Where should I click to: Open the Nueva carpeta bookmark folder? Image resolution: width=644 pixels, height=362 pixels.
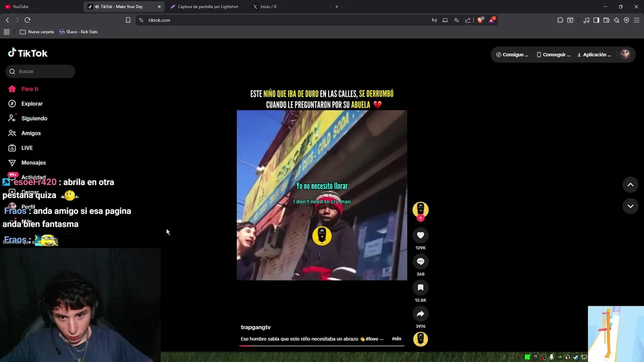click(37, 32)
